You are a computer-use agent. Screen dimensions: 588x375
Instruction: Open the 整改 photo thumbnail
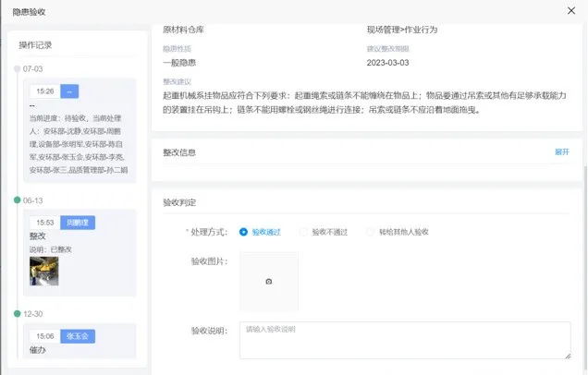coord(43,272)
